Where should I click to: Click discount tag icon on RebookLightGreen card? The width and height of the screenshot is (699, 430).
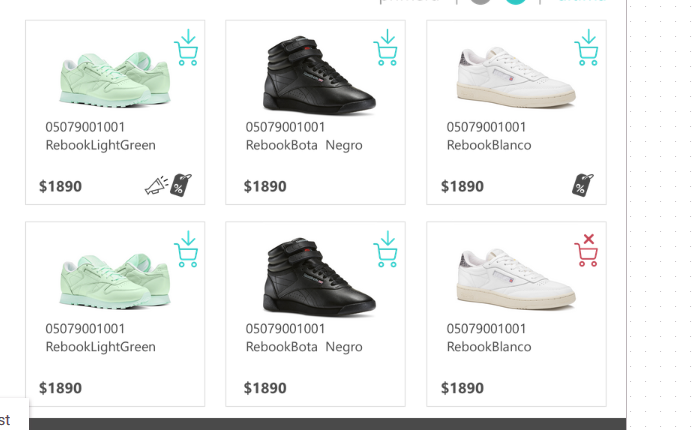(x=180, y=185)
